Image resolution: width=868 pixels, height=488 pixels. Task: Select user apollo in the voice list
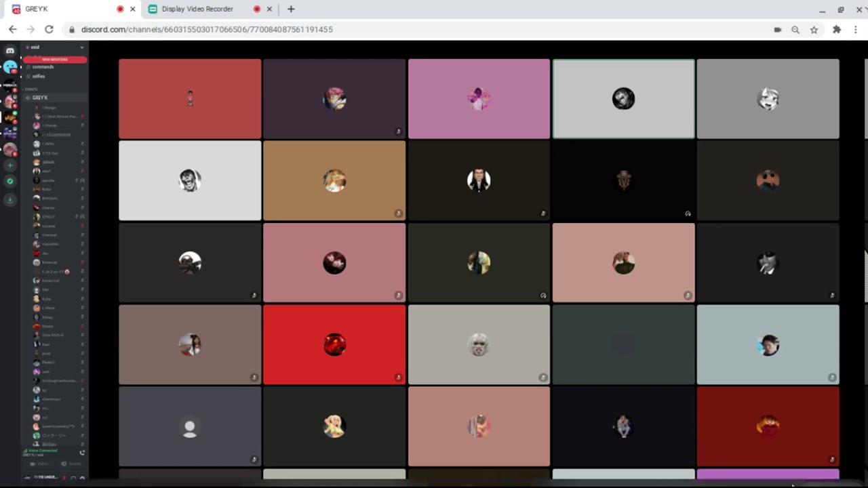pyautogui.click(x=57, y=180)
